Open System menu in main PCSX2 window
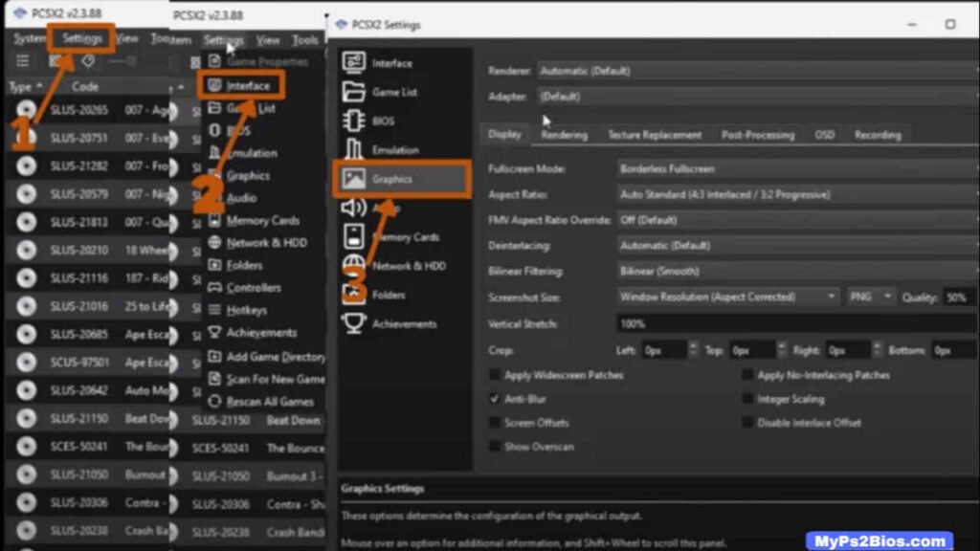 29,38
